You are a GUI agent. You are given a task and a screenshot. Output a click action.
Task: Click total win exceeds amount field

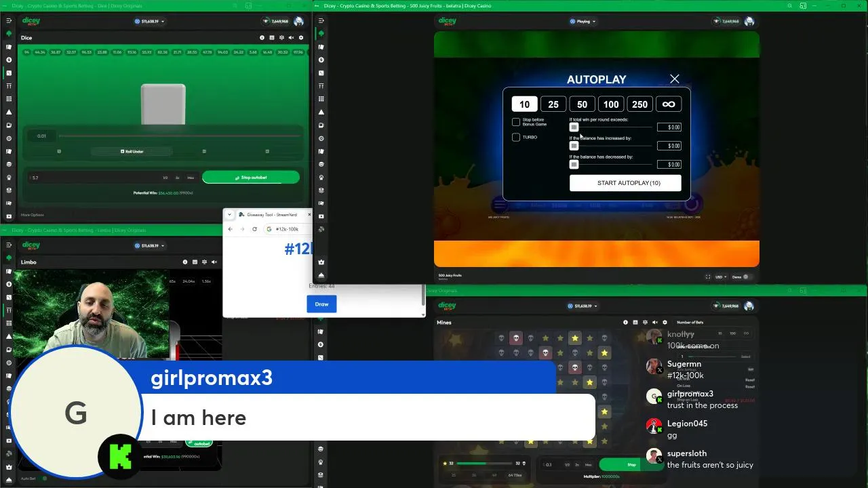(x=669, y=127)
